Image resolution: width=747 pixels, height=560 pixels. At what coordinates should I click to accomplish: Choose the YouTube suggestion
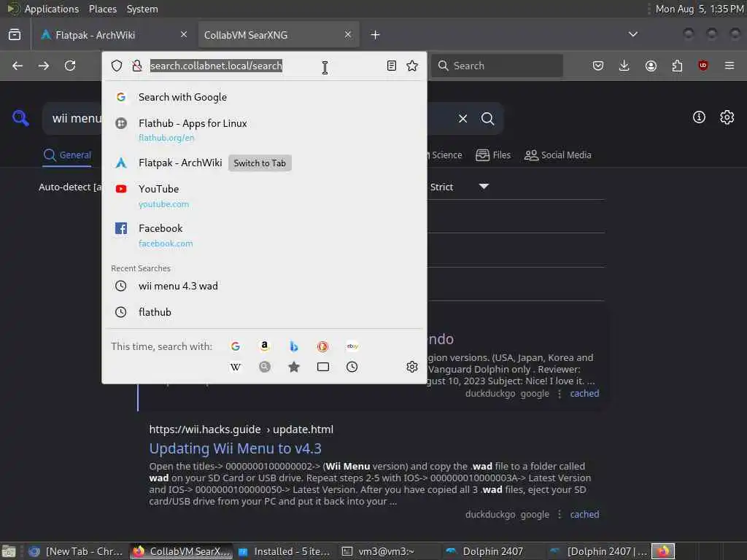pos(264,195)
